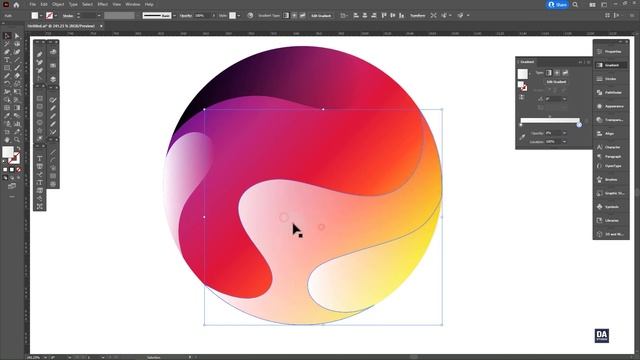Open the Arrange Documents icon
The height and width of the screenshot is (360, 640).
click(x=592, y=5)
